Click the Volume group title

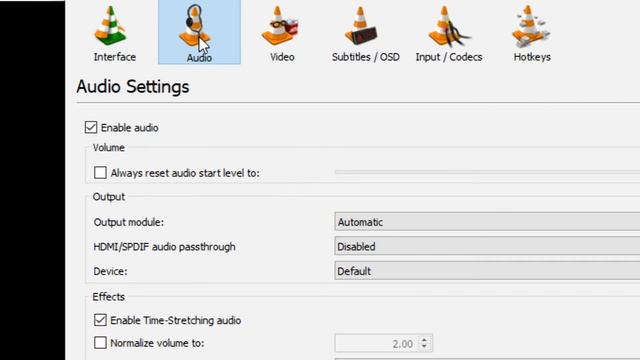pyautogui.click(x=109, y=147)
